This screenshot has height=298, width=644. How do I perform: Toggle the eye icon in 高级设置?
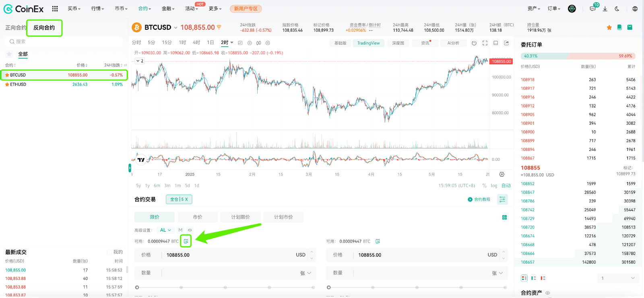pos(190,230)
